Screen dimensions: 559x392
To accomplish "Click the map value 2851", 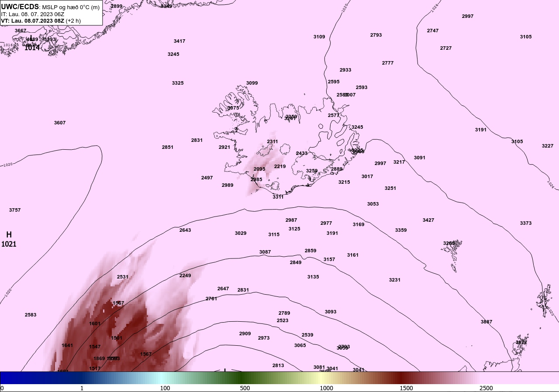I will click(168, 147).
